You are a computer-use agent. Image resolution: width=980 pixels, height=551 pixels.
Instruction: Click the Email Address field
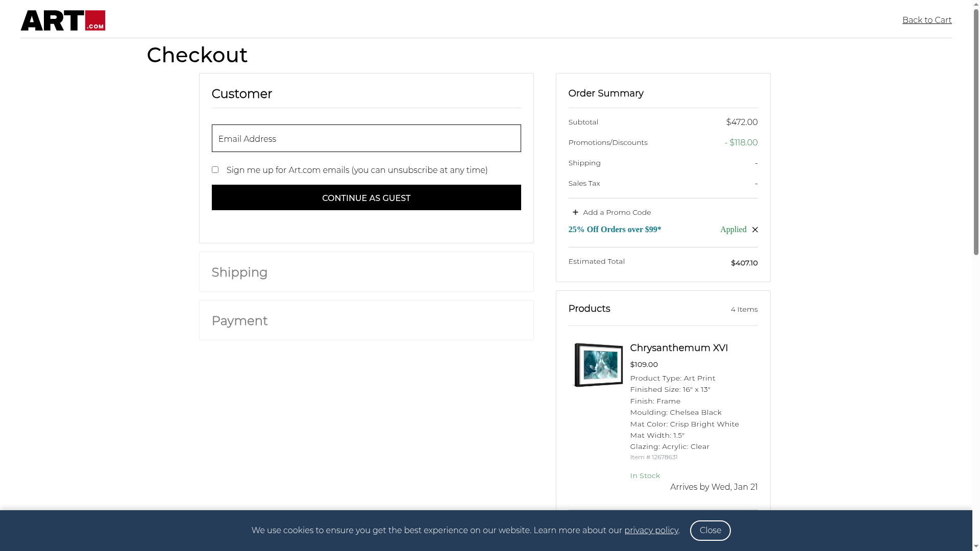click(x=366, y=139)
